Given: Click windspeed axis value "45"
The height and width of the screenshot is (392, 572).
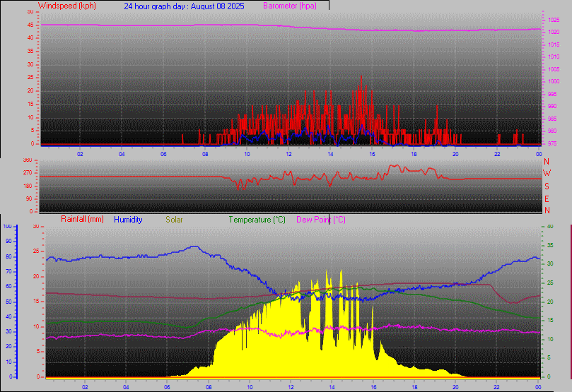Looking at the screenshot, I should pyautogui.click(x=30, y=25).
